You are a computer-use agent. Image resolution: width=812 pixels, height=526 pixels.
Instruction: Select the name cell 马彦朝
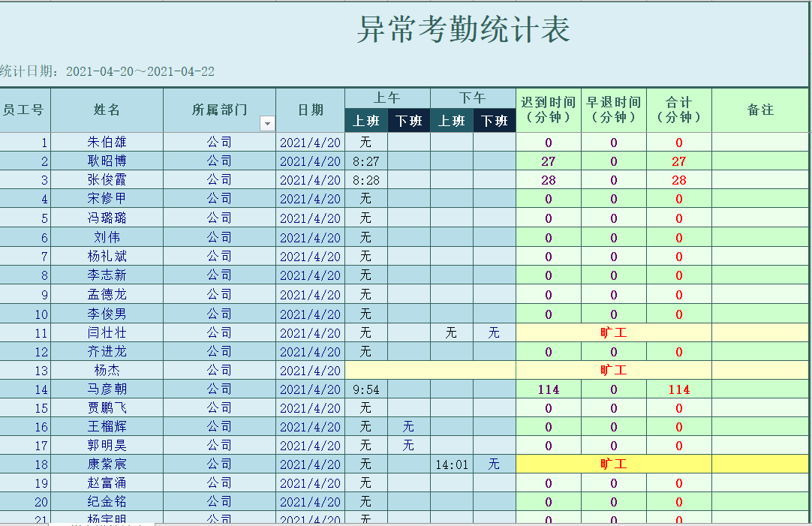(107, 389)
